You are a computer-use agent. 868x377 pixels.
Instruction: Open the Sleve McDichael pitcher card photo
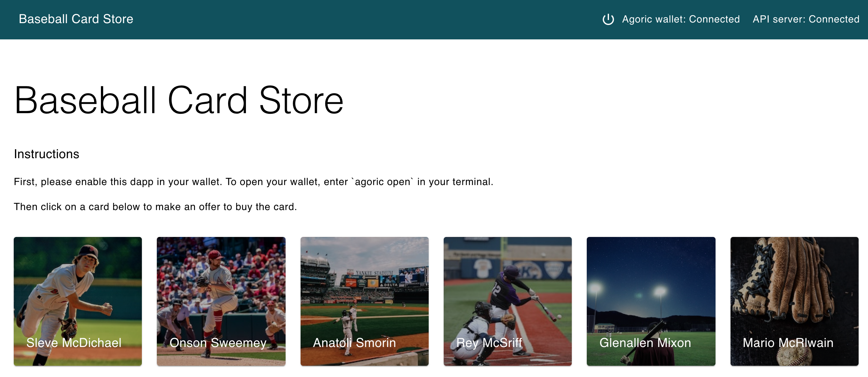point(78,290)
